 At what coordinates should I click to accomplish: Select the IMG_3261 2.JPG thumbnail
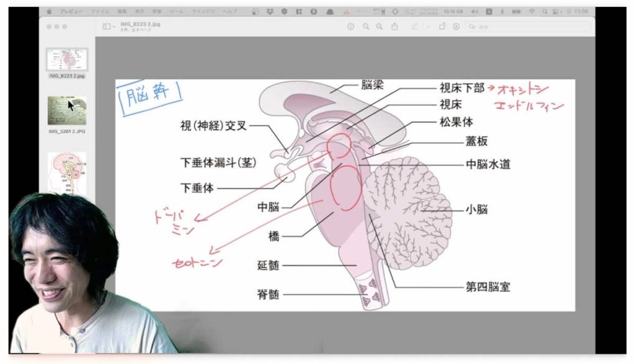pos(67,110)
